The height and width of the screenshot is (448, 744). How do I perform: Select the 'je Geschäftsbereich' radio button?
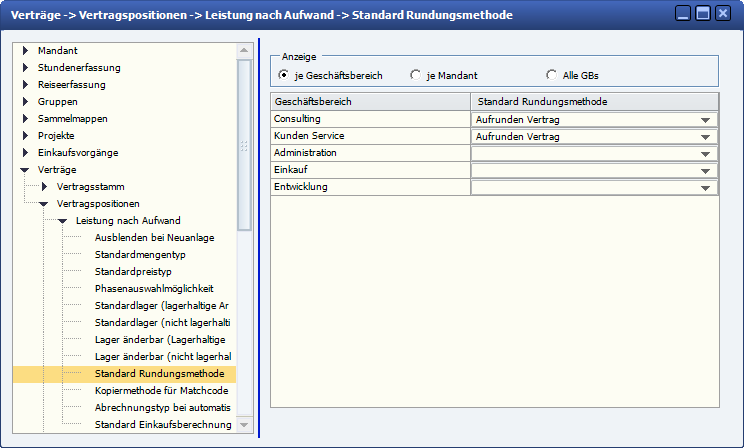tap(284, 75)
